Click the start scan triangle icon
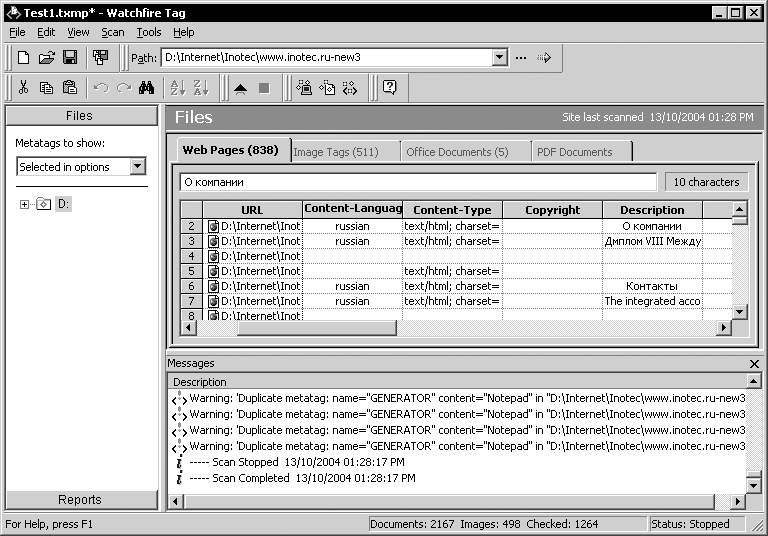Viewport: 768px width, 536px height. tap(240, 89)
